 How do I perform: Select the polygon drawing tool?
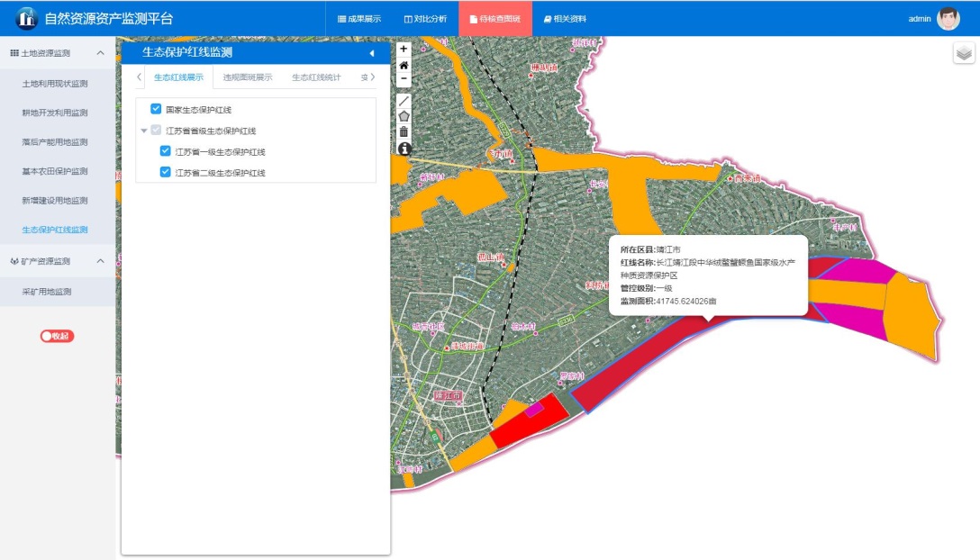[x=404, y=116]
